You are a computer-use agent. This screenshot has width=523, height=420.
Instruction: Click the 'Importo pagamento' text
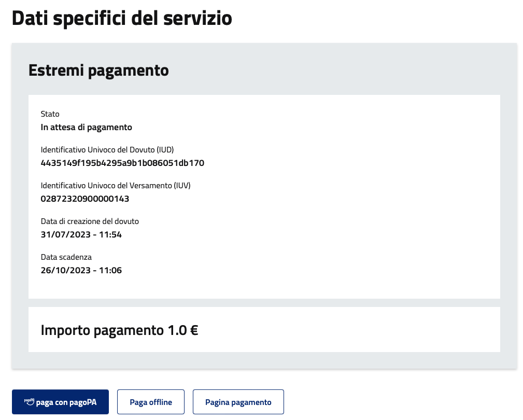pyautogui.click(x=102, y=330)
